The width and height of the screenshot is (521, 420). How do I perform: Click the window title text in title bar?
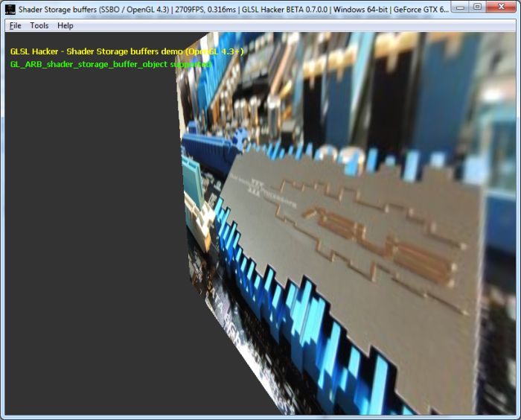[89, 7]
